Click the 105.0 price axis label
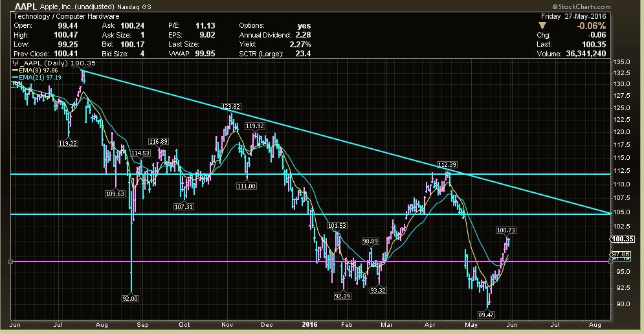This screenshot has width=644, height=334. pos(622,212)
